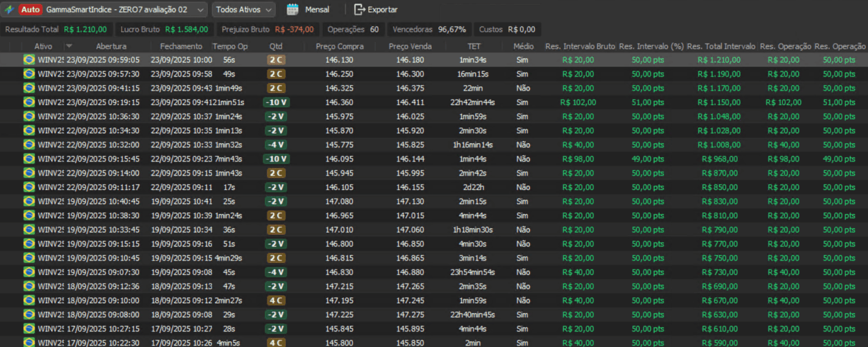Click Brazil flag on 22/09/2025 09:15:45 row

point(29,159)
